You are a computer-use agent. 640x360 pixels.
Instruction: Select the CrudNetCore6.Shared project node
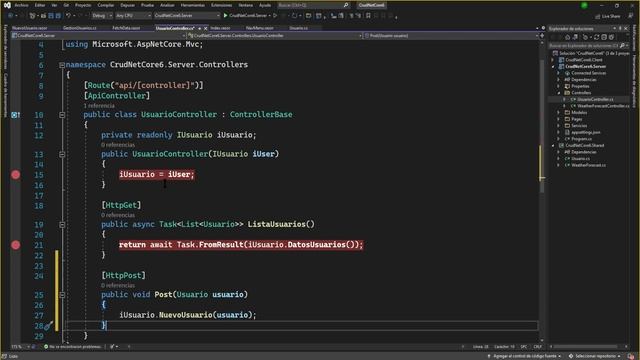pos(584,145)
